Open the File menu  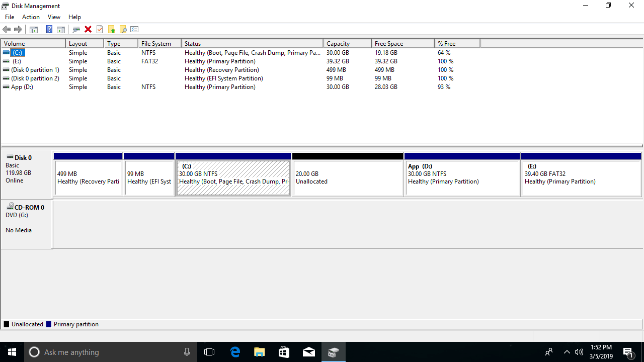coord(10,17)
